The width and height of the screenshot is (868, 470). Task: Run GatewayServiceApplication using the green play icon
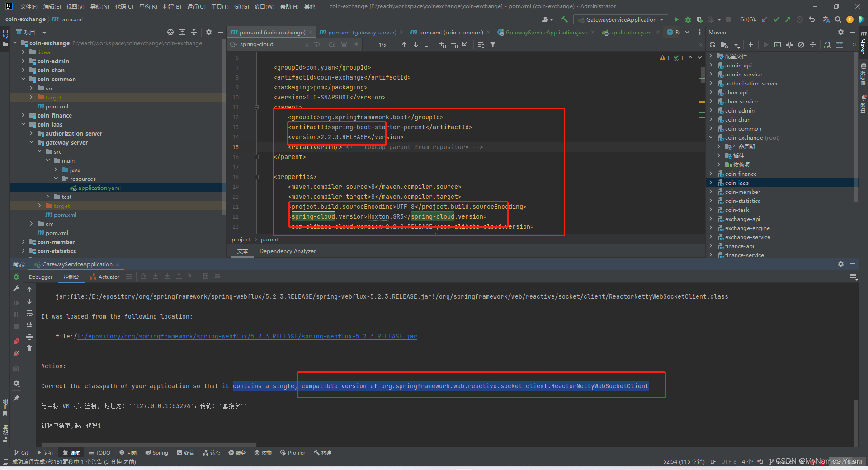(x=676, y=19)
